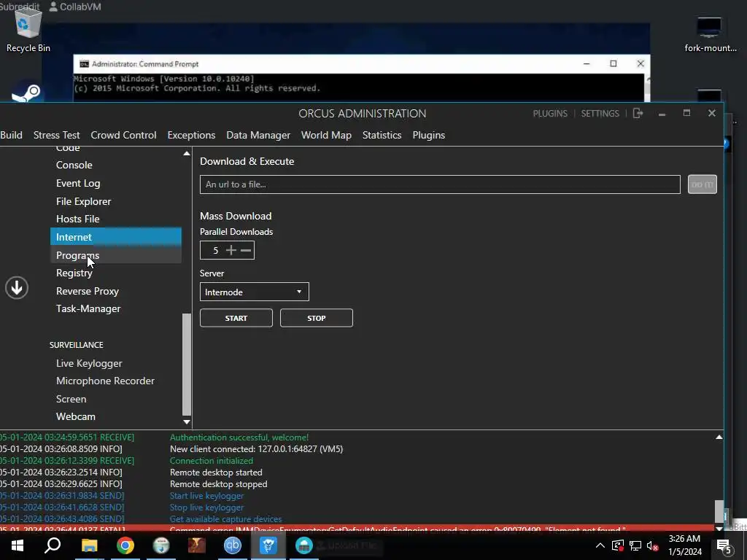Click the Parallel Downloads value 5
This screenshot has height=560, width=747.
click(x=215, y=251)
